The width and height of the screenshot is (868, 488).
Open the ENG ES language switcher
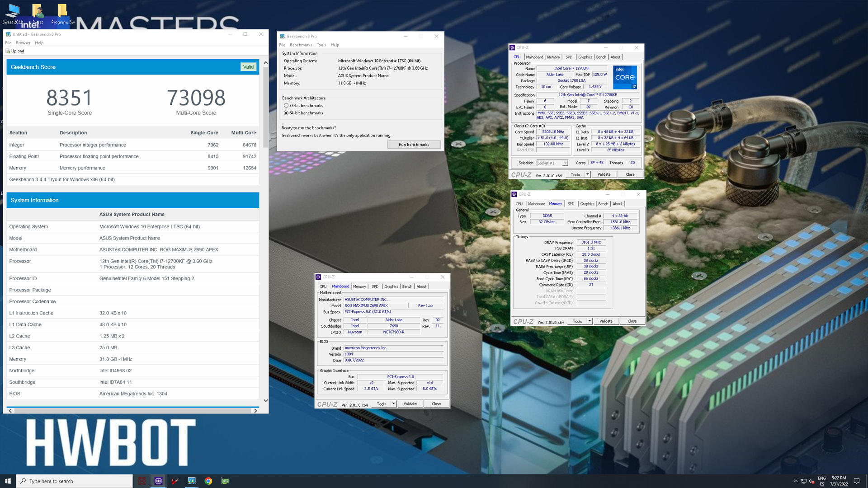coord(822,481)
